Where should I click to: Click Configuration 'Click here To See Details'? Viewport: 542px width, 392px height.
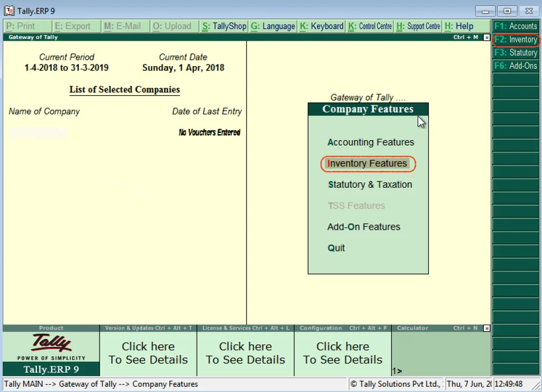pyautogui.click(x=342, y=353)
